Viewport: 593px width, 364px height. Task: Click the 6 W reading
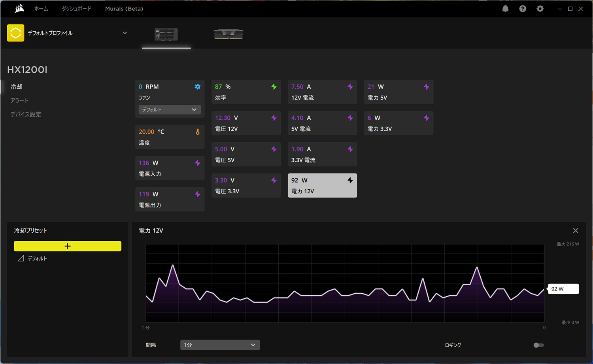click(x=374, y=118)
